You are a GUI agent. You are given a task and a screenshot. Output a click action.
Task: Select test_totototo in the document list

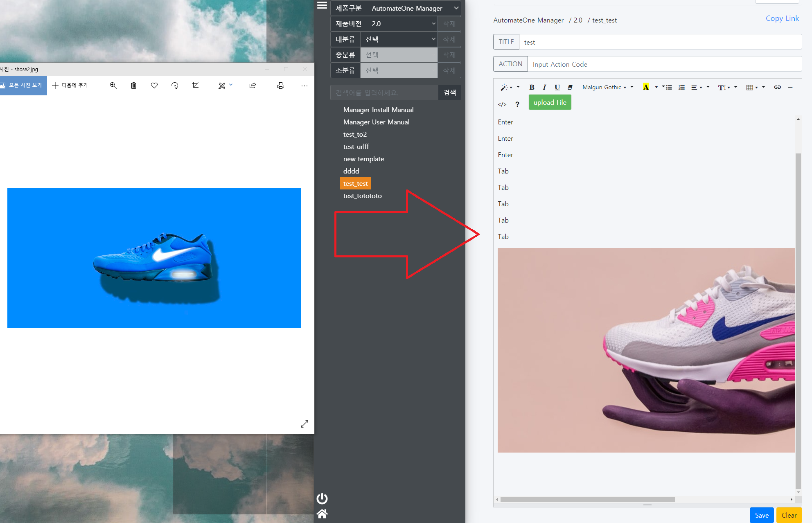tap(362, 196)
